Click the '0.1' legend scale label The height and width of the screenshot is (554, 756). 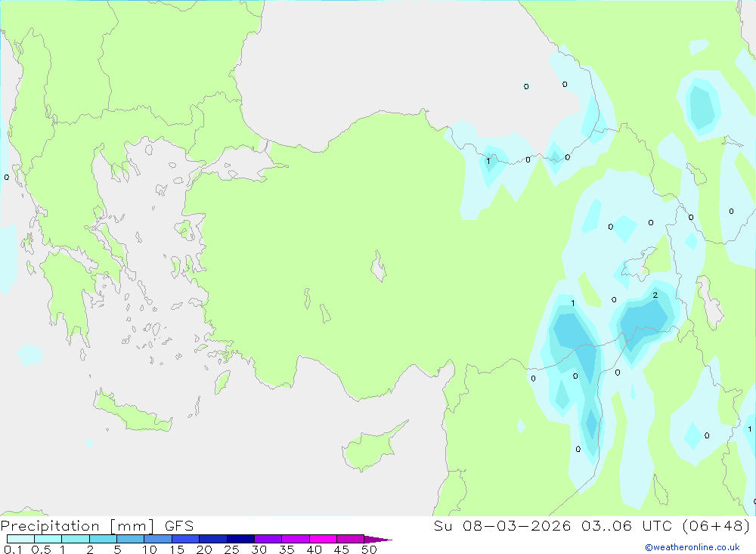13,549
